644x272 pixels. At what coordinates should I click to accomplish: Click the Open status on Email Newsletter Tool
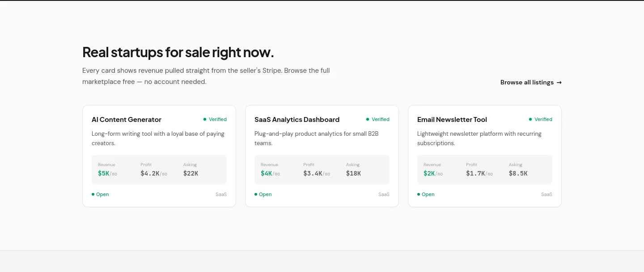click(x=426, y=194)
